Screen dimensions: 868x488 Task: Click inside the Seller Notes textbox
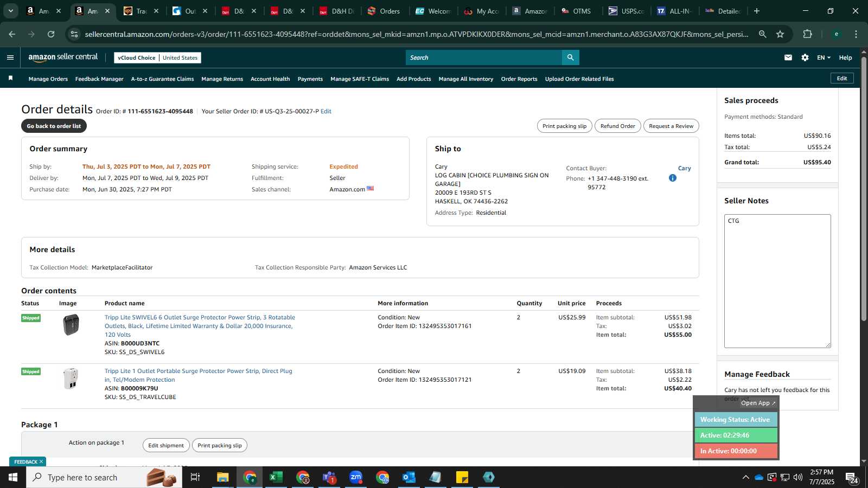[777, 281]
